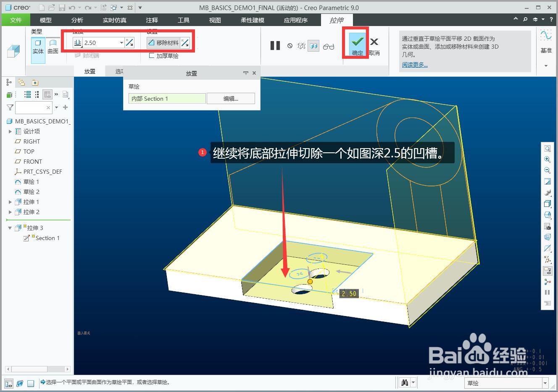Redo the last action
558x392 pixels.
88,8
